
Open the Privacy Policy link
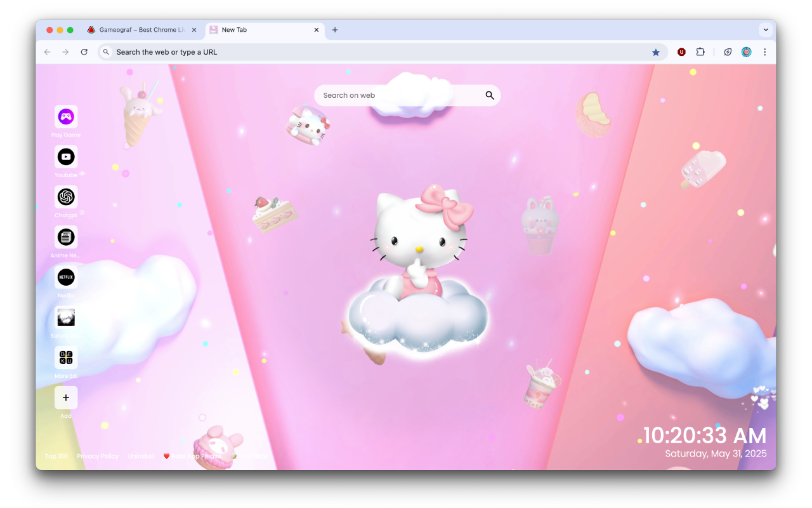pos(98,456)
